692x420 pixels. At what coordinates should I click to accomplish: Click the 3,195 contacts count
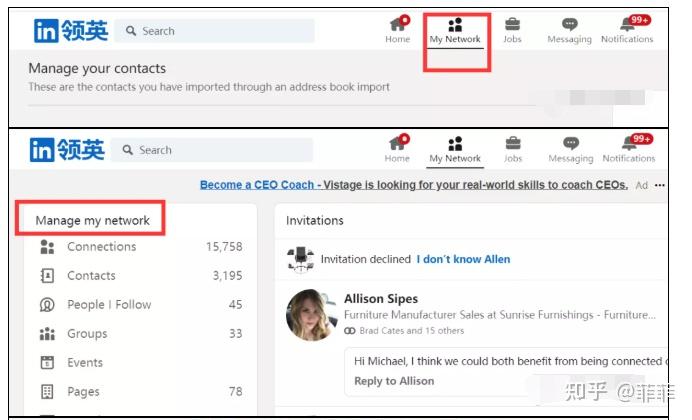(227, 276)
